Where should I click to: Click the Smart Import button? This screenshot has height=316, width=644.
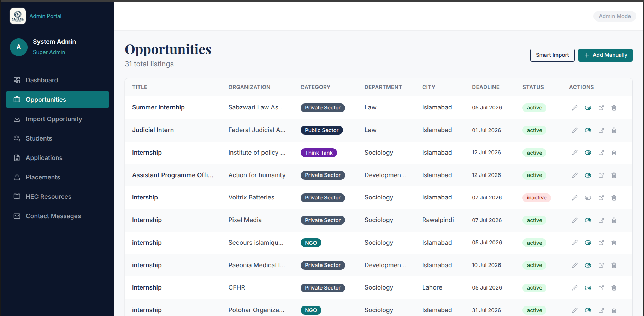click(x=552, y=55)
